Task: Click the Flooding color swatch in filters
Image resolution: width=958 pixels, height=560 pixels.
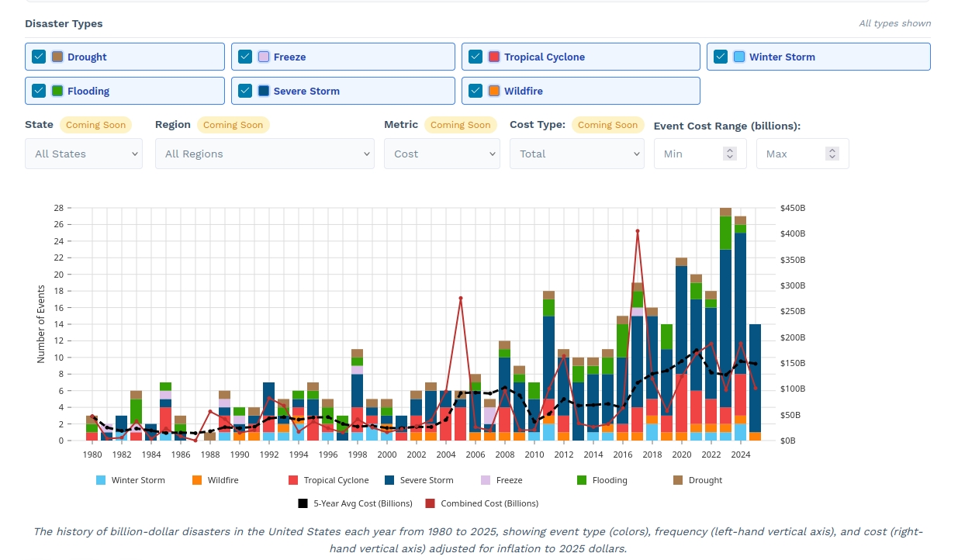Action: click(x=57, y=91)
